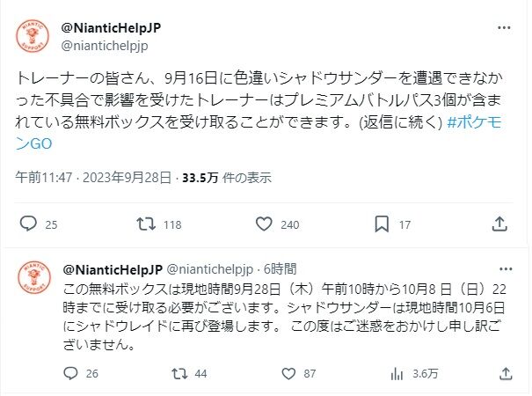This screenshot has height=396, width=532.
Task: Share the reply tweet
Action: [x=506, y=374]
